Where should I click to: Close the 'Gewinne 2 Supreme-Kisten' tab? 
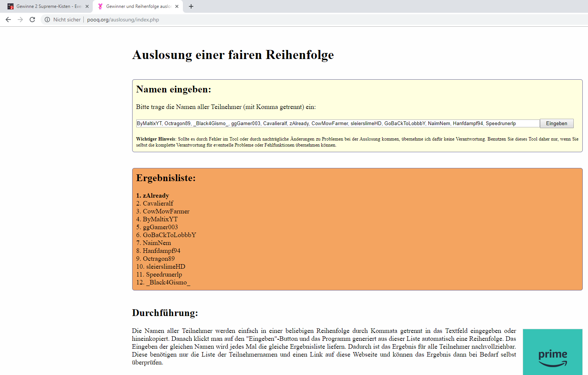tap(87, 6)
